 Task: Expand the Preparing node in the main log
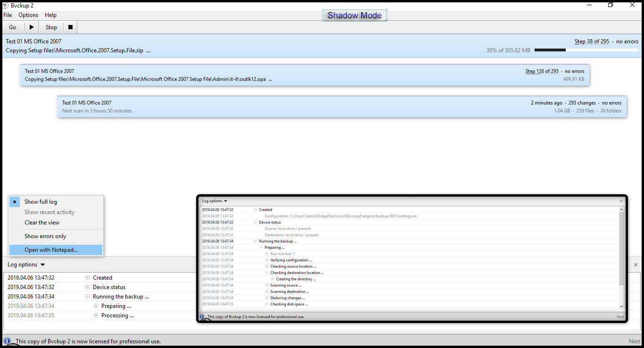[96, 306]
